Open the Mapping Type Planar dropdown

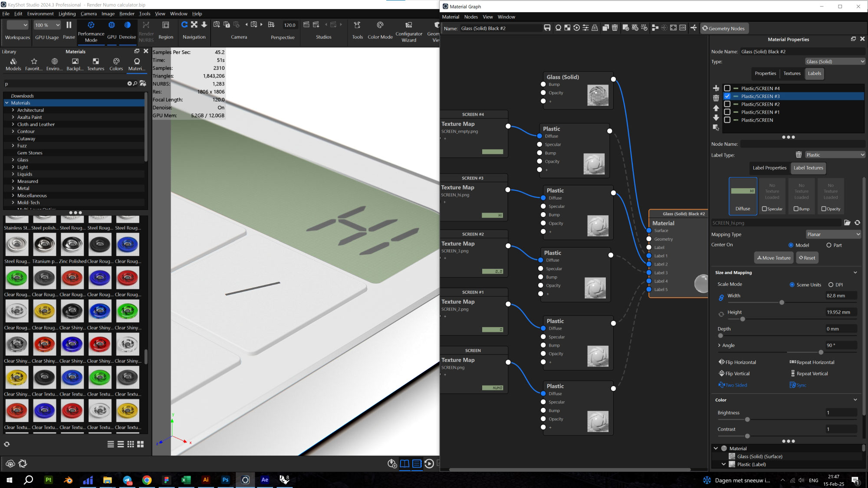pos(833,234)
